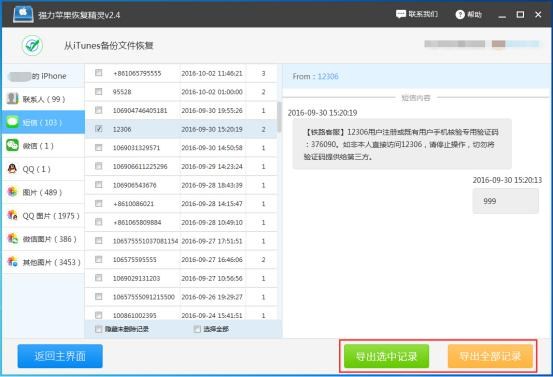Select the green SMS (短信) icon

click(12, 122)
